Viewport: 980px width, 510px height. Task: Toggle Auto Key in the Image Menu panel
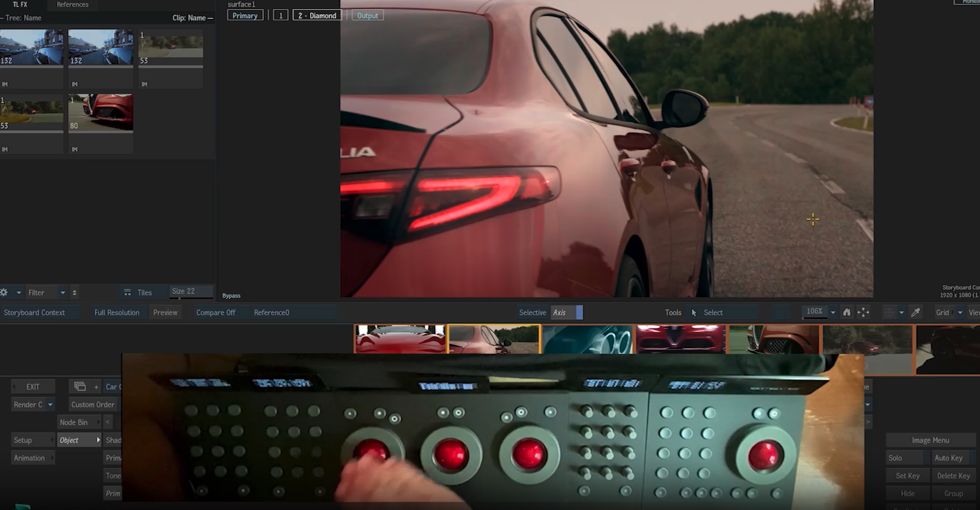[948, 458]
